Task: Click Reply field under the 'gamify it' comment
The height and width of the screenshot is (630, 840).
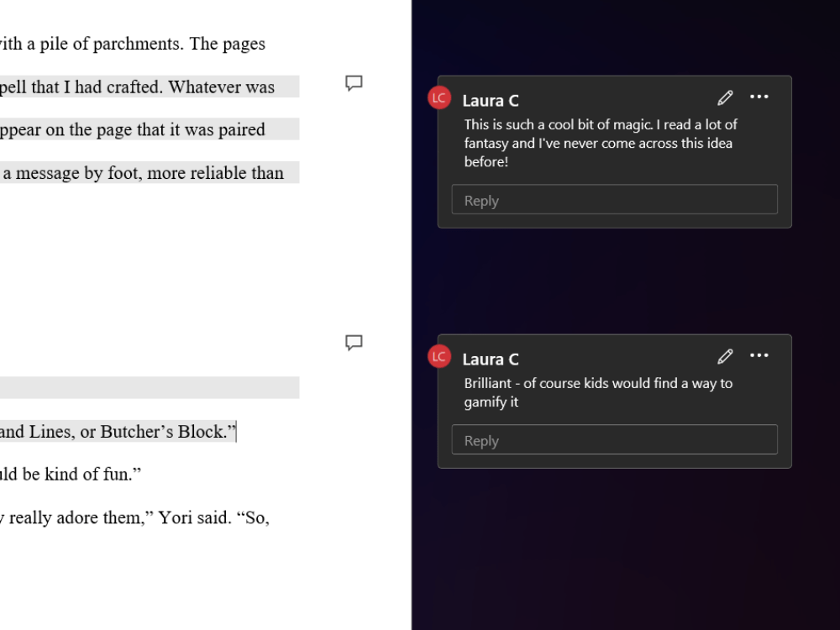Action: point(615,439)
